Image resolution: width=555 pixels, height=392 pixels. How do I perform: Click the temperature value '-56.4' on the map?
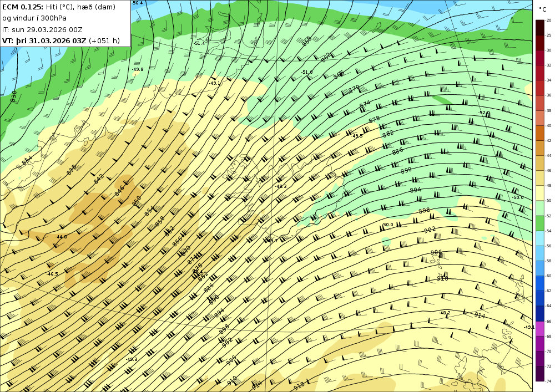137,3
